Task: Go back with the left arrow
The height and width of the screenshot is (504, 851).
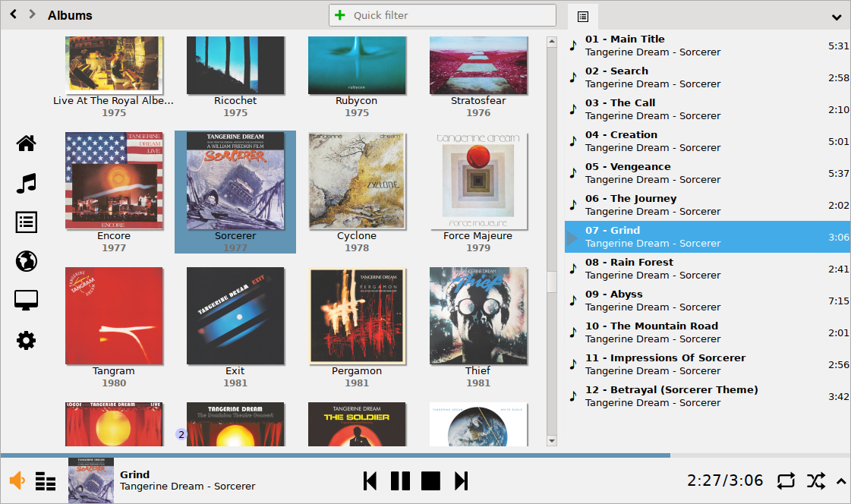Action: (14, 14)
